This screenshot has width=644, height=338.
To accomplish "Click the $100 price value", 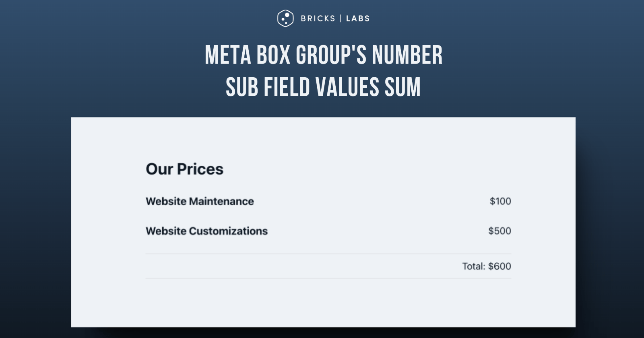I will [x=500, y=201].
